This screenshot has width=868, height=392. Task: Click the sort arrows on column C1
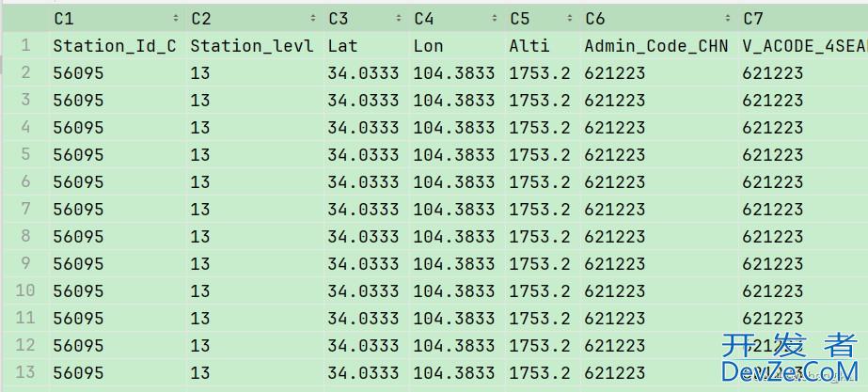[176, 19]
